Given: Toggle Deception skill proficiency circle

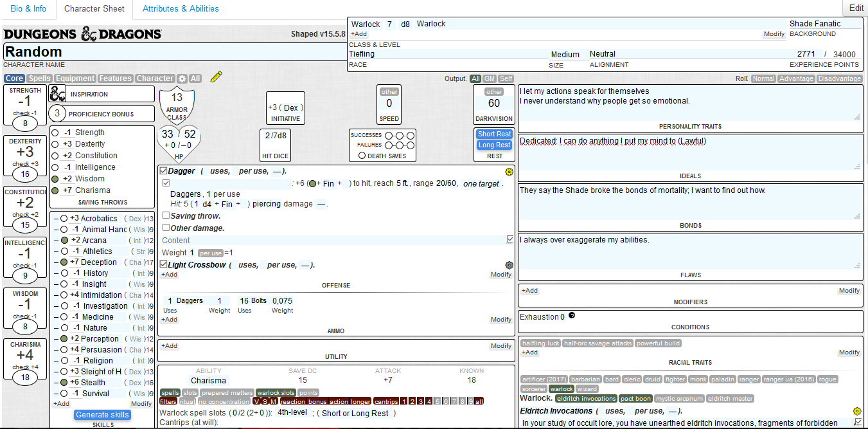Looking at the screenshot, I should (x=64, y=262).
